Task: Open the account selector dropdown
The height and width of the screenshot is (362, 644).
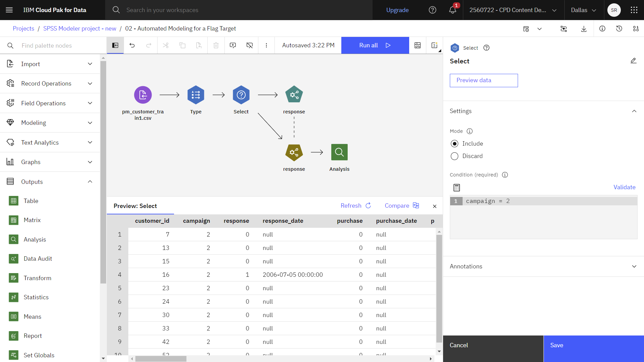Action: 513,10
